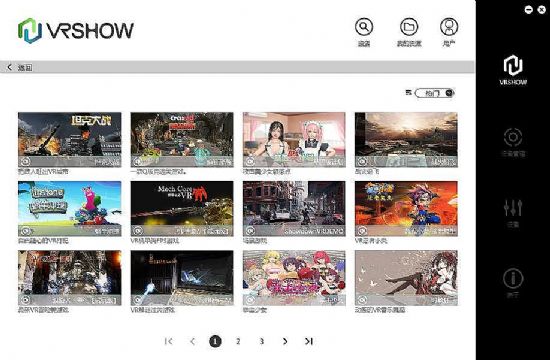The image size is (550, 360).
Task: Click round icon on anime girls group thumbnail
Action: point(250,300)
